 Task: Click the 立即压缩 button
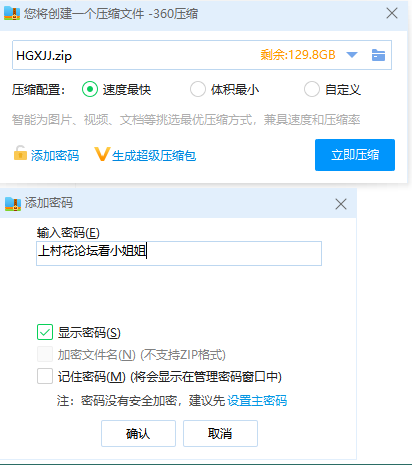(355, 155)
